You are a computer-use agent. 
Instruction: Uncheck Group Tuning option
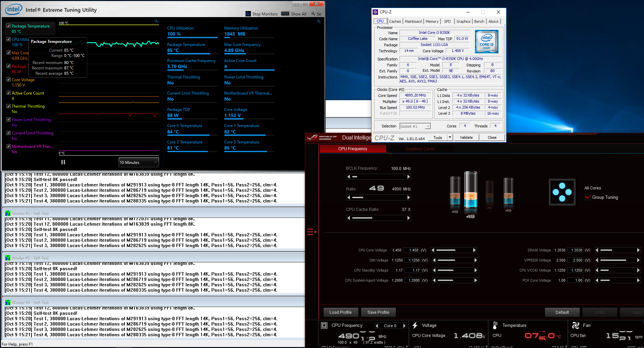588,197
